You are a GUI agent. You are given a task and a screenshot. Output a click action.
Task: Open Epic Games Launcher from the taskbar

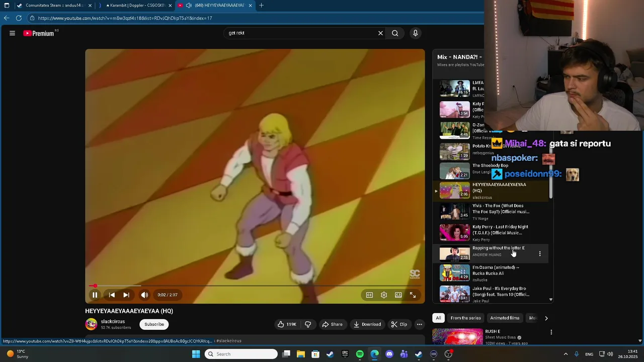tap(345, 354)
